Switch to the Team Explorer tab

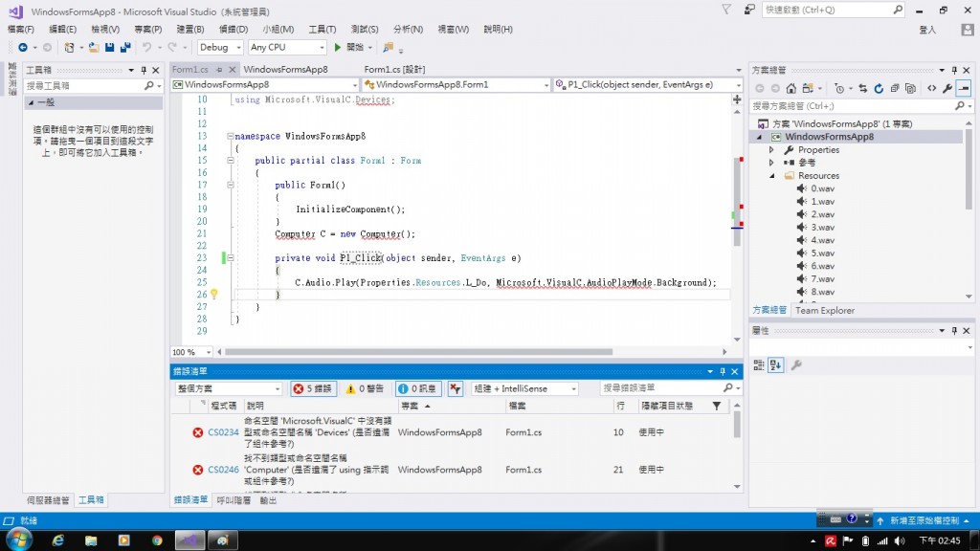(824, 311)
